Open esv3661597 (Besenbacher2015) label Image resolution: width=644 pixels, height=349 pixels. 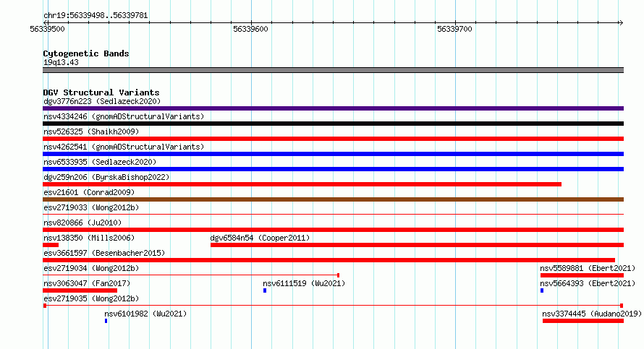coord(104,253)
